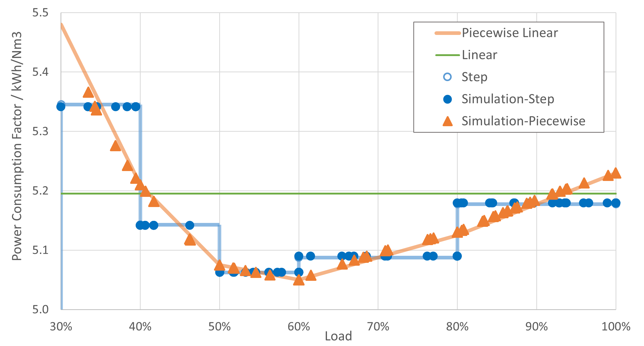Click the hollow circle Step legend marker
Viewport: 644px width, 346px height.
[x=448, y=77]
